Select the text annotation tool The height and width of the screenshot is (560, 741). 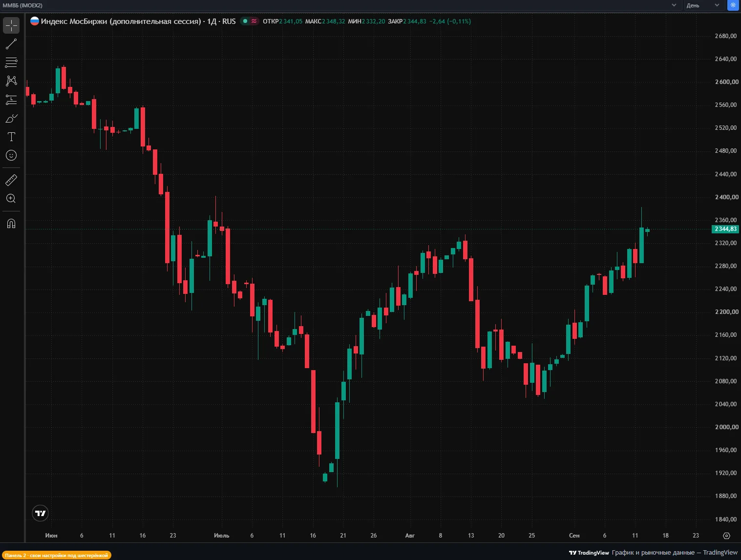click(x=11, y=137)
